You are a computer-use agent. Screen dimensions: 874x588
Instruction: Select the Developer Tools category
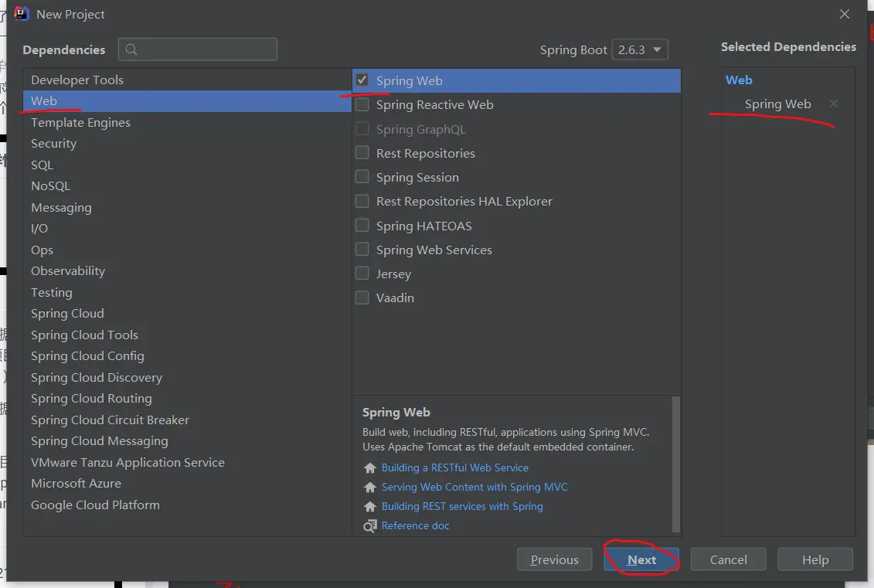pyautogui.click(x=187, y=80)
